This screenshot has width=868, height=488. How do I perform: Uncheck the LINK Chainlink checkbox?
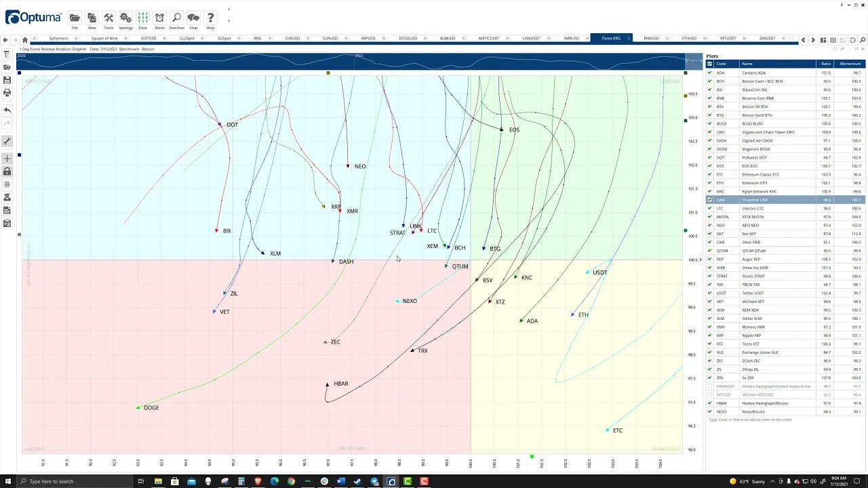click(x=710, y=200)
